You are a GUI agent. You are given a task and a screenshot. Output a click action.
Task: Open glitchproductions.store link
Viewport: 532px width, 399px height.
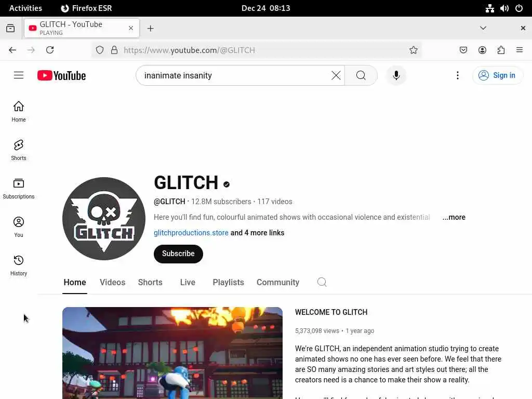(191, 233)
